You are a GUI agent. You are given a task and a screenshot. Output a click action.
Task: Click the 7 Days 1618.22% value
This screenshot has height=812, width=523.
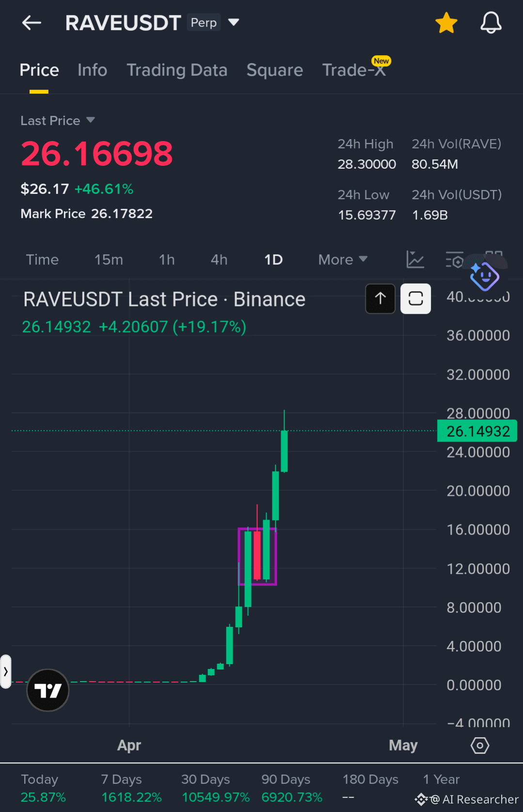(131, 797)
